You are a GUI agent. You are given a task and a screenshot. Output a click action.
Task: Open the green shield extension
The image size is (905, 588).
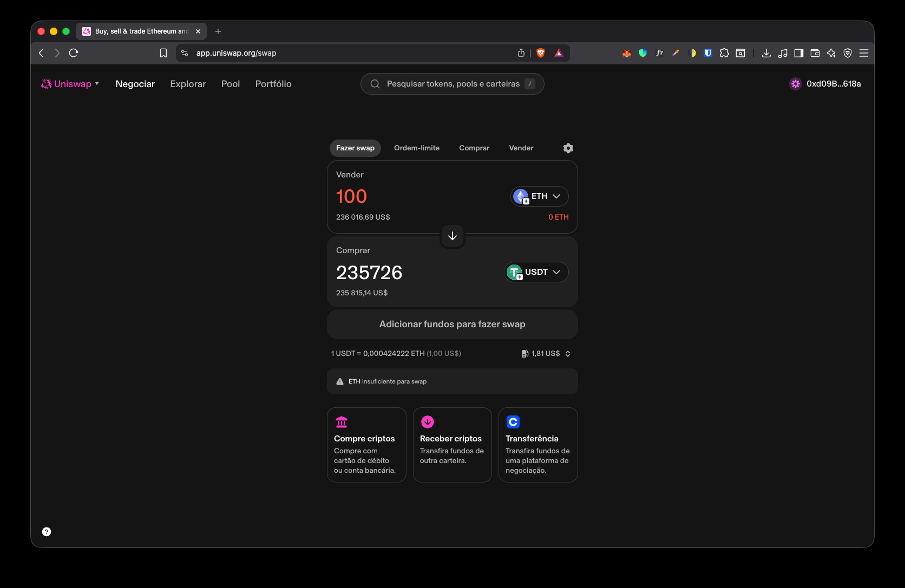click(x=643, y=53)
